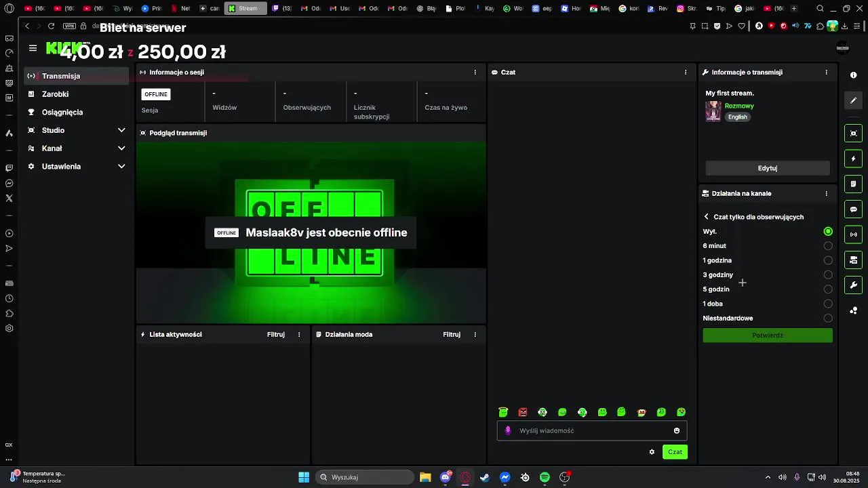Click the document note icon in right toolbar
Screen dimensions: 868x488
853,184
